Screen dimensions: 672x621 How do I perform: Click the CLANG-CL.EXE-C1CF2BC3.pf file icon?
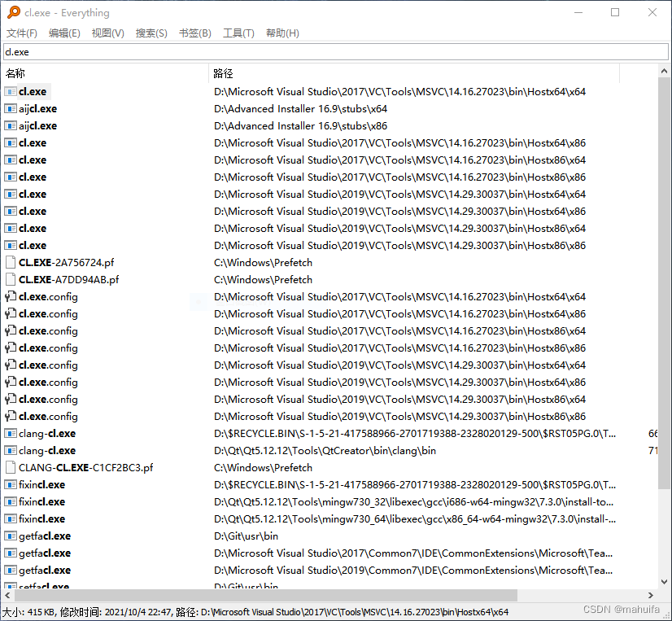pos(13,467)
